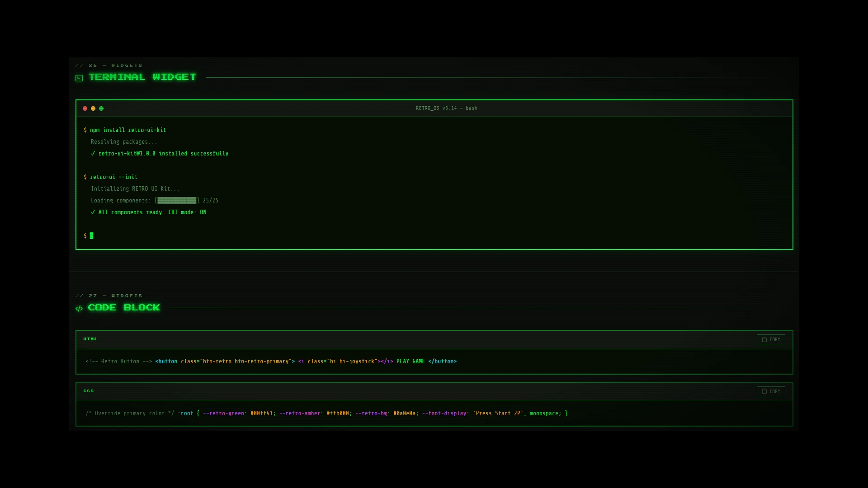The image size is (868, 488).
Task: Click the yellow dot in terminal title bar
Action: tap(93, 108)
